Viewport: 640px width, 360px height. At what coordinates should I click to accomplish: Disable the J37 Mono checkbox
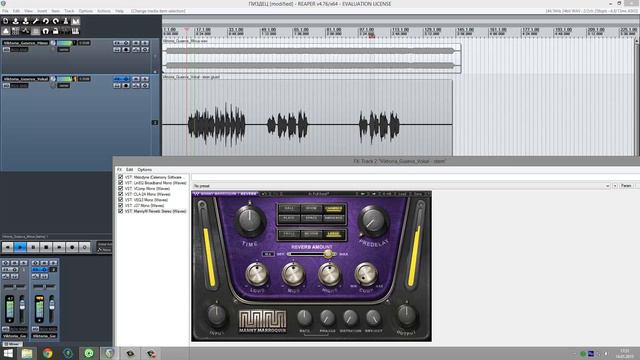click(x=120, y=206)
